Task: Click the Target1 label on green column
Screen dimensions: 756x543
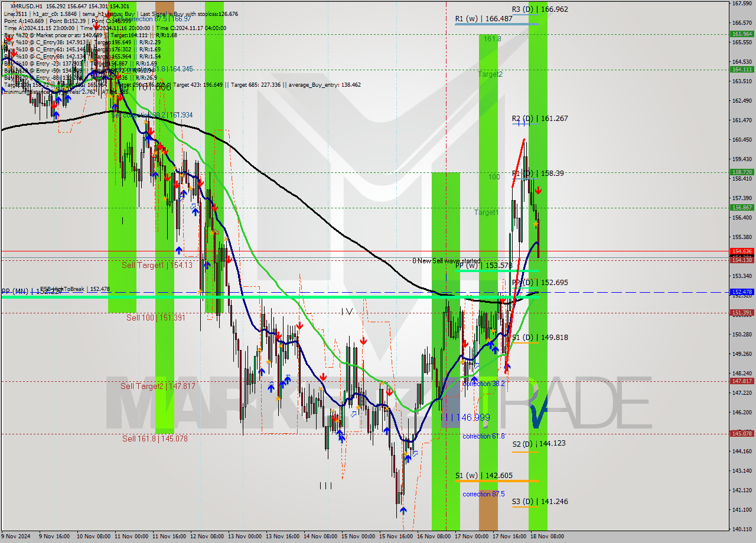Action: [487, 212]
